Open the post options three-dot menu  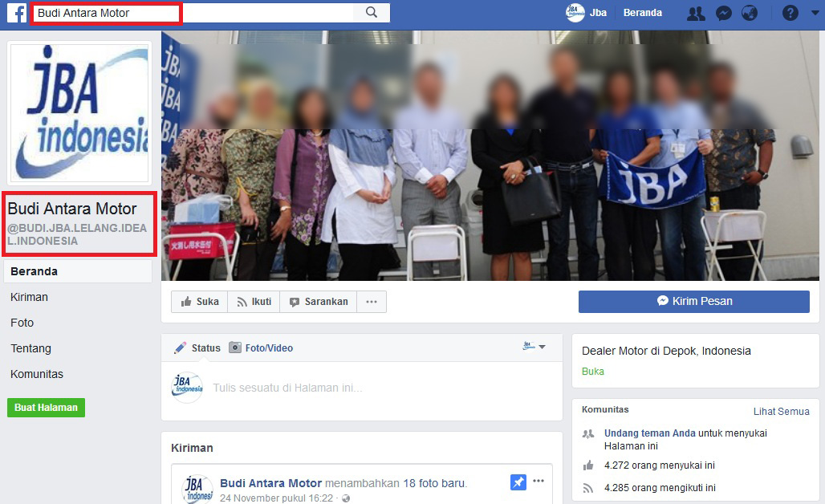(538, 482)
